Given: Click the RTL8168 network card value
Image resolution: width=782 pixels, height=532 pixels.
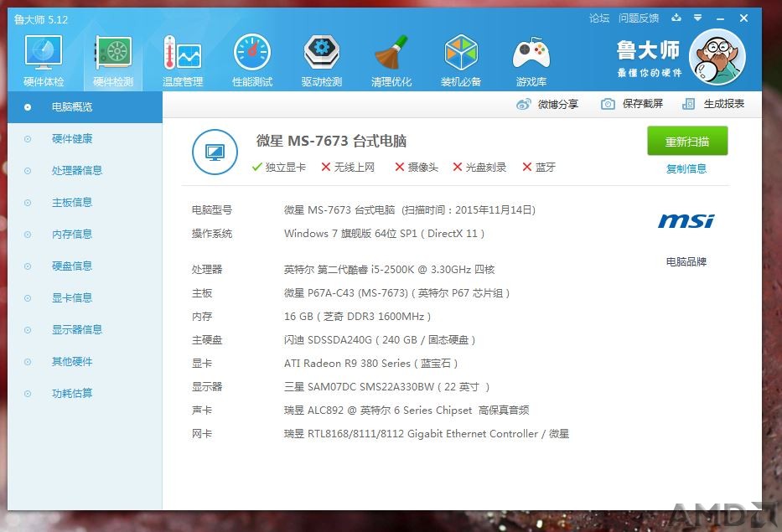Looking at the screenshot, I should click(427, 434).
